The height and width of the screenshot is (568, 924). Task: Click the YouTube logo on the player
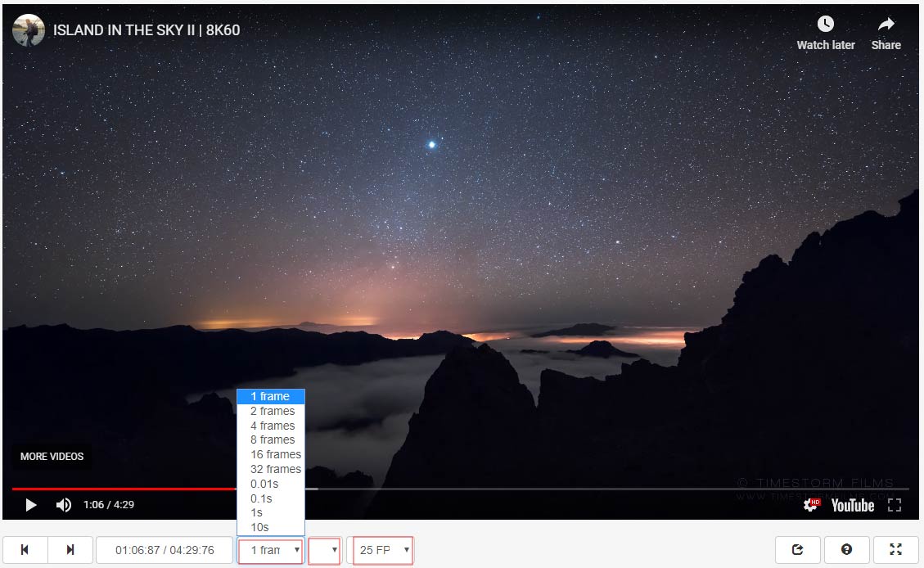click(x=854, y=505)
